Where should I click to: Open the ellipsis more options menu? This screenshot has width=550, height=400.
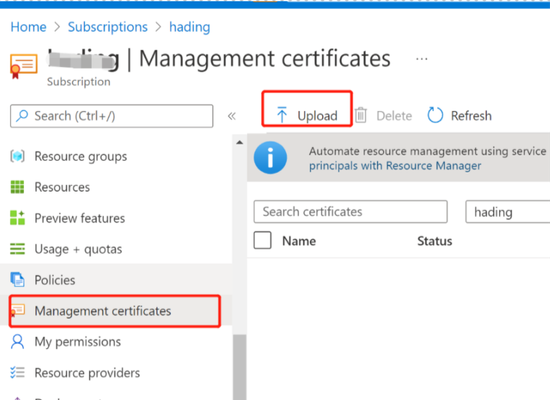pyautogui.click(x=422, y=59)
